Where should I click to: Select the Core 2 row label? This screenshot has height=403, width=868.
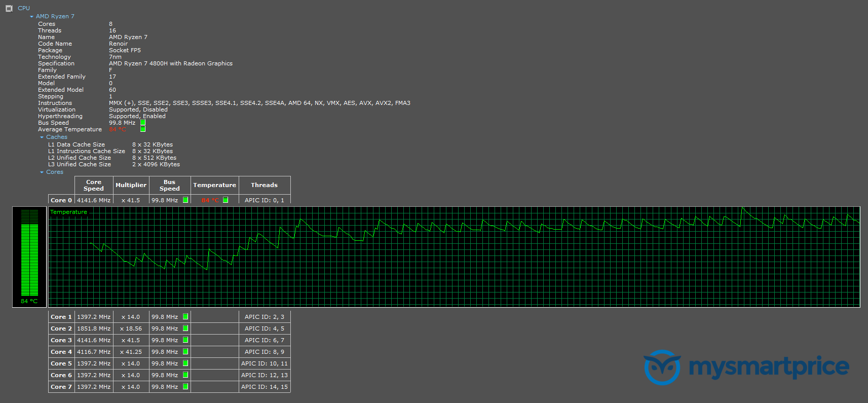pyautogui.click(x=61, y=328)
